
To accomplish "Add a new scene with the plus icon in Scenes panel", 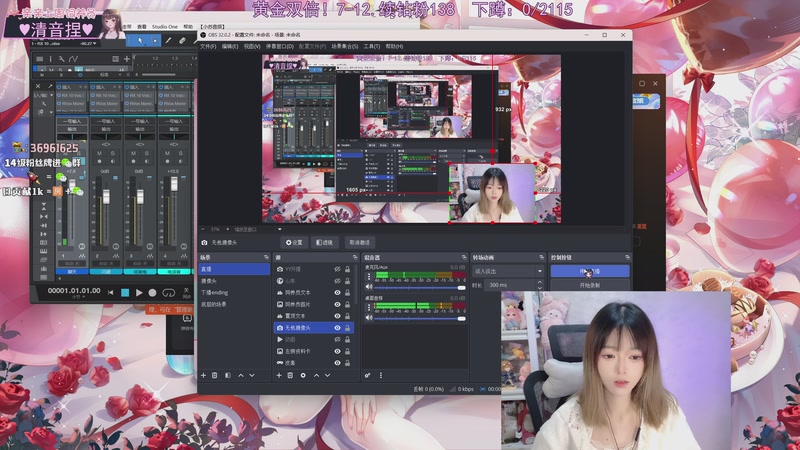I will [x=204, y=376].
